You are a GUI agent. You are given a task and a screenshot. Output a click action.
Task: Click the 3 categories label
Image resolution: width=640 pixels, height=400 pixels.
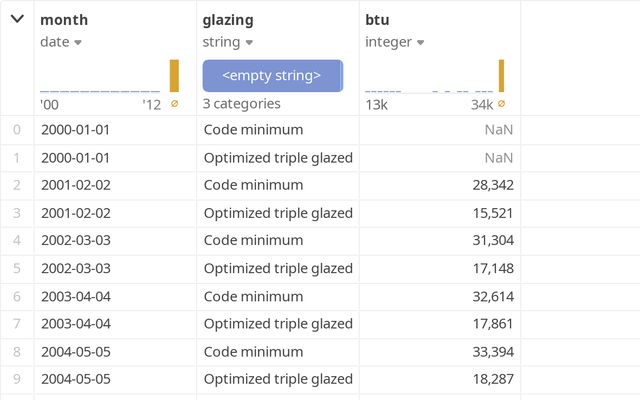pyautogui.click(x=241, y=104)
